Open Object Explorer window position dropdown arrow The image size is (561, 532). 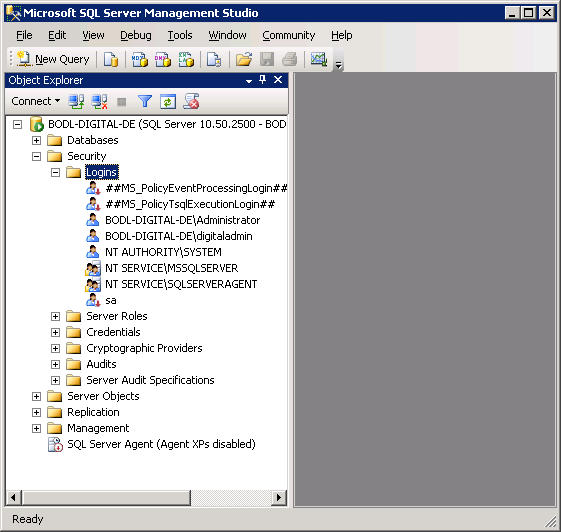249,81
